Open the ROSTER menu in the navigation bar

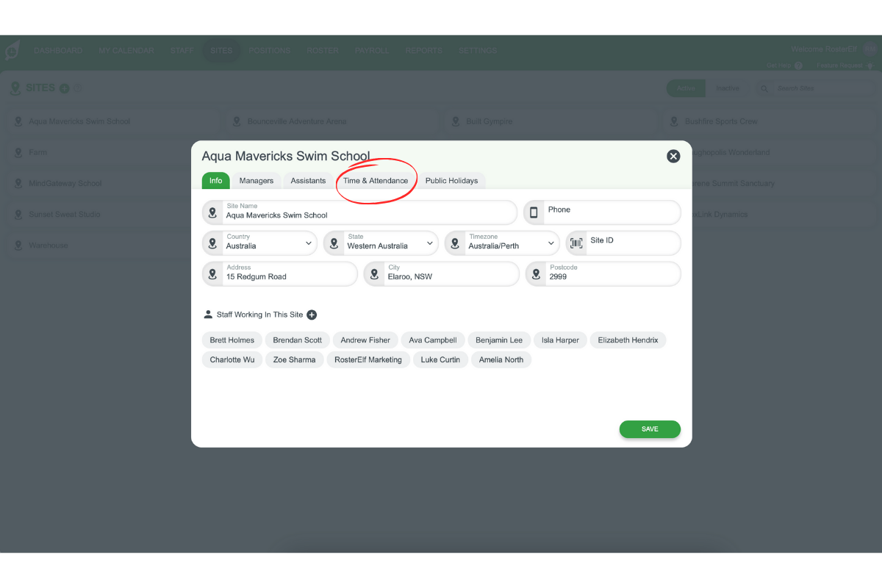[x=322, y=50]
